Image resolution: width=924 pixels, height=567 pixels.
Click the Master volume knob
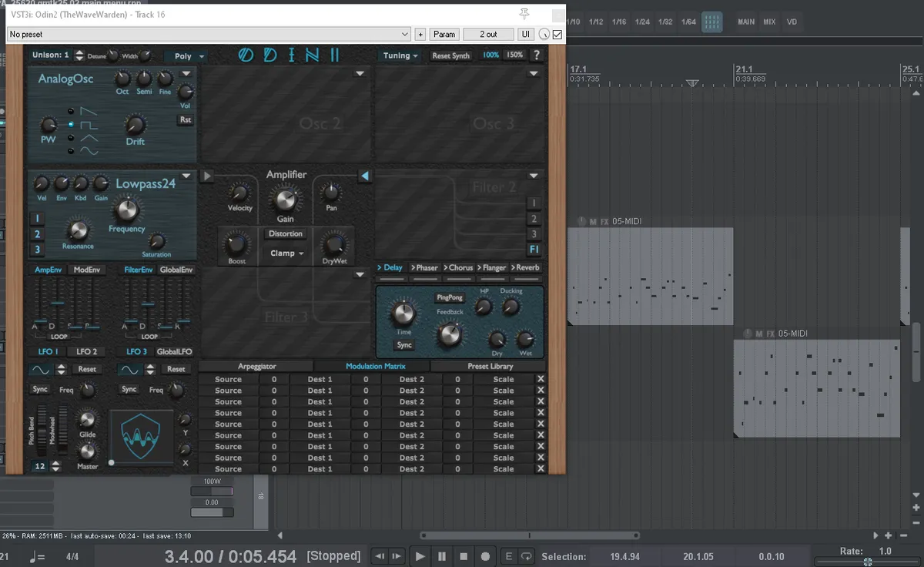pyautogui.click(x=88, y=451)
